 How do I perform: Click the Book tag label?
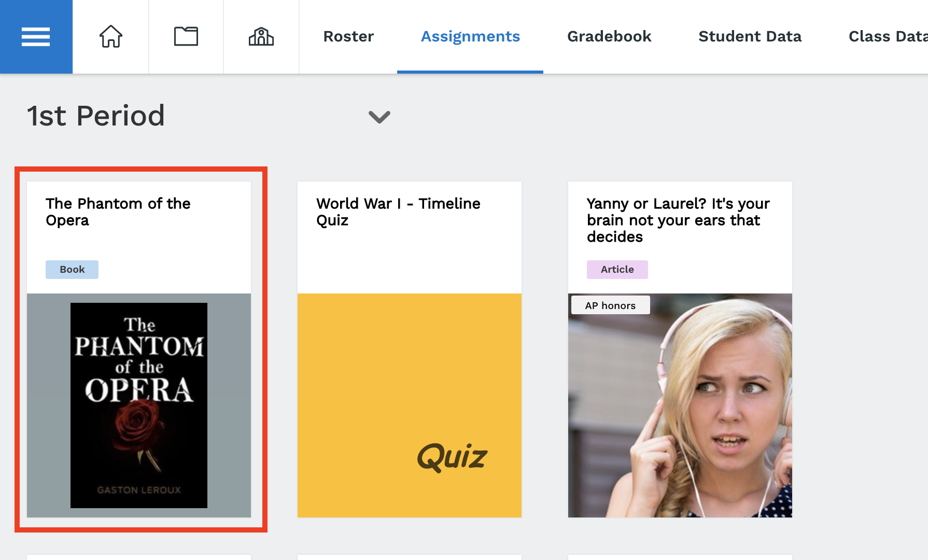click(x=72, y=270)
